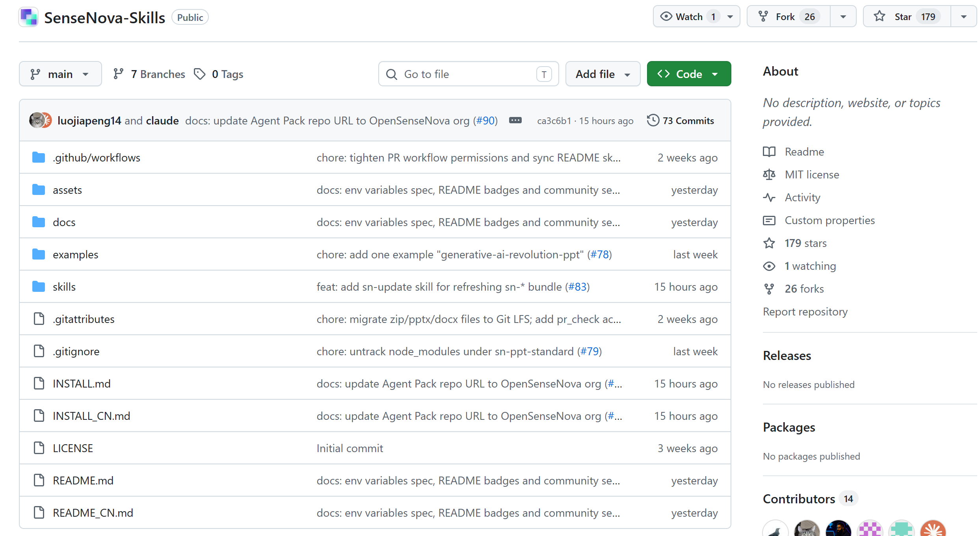Open the Watch notifications dropdown

click(x=696, y=17)
